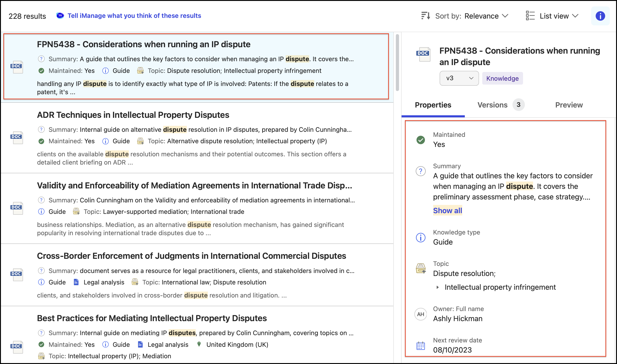The image size is (617, 364).
Task: Click the green Maintained checkmark in Properties
Action: coord(421,140)
